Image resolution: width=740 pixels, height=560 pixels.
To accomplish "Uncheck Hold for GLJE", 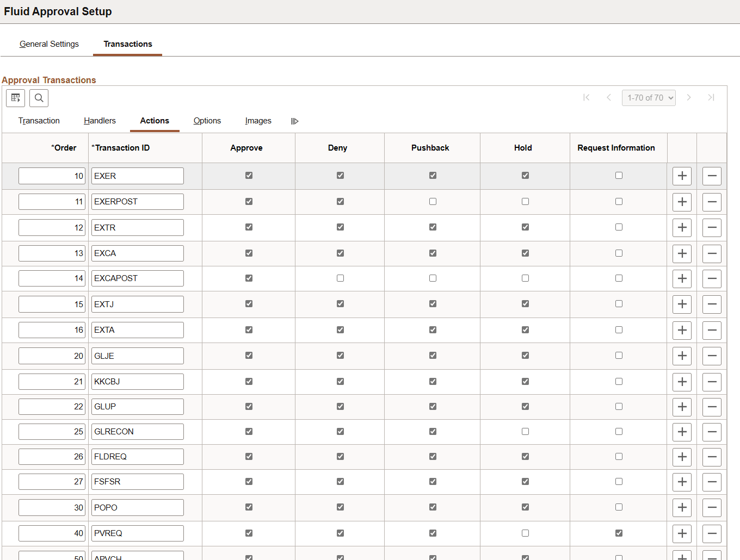I will coord(525,356).
